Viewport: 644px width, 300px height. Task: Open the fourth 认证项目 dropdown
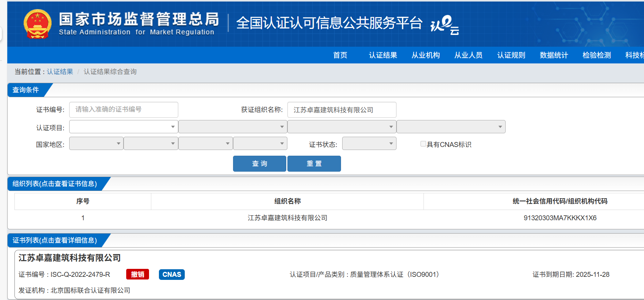(x=451, y=127)
